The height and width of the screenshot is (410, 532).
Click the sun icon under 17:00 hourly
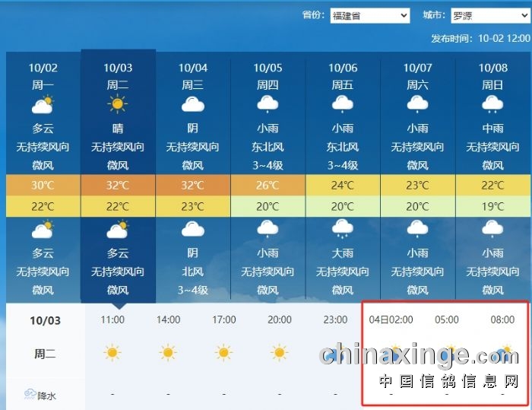pos(223,352)
